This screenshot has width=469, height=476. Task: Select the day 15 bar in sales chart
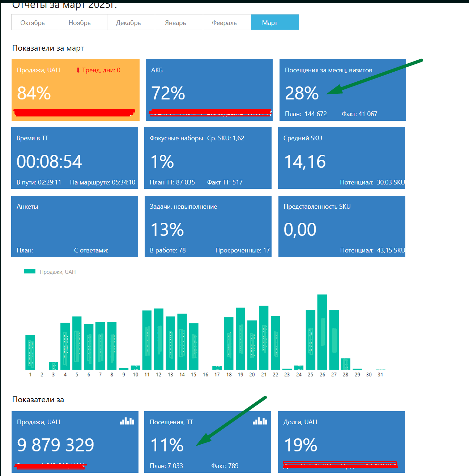[x=194, y=347]
